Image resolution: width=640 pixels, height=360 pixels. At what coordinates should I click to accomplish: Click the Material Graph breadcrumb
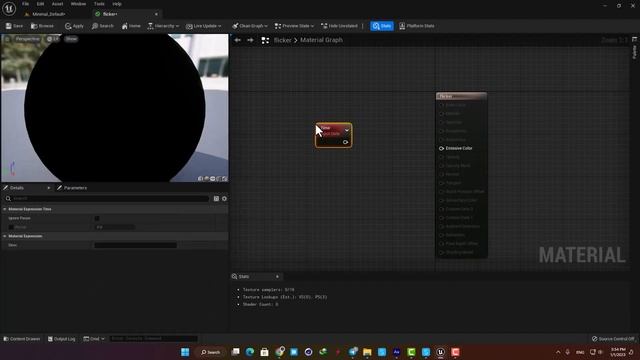click(x=321, y=40)
